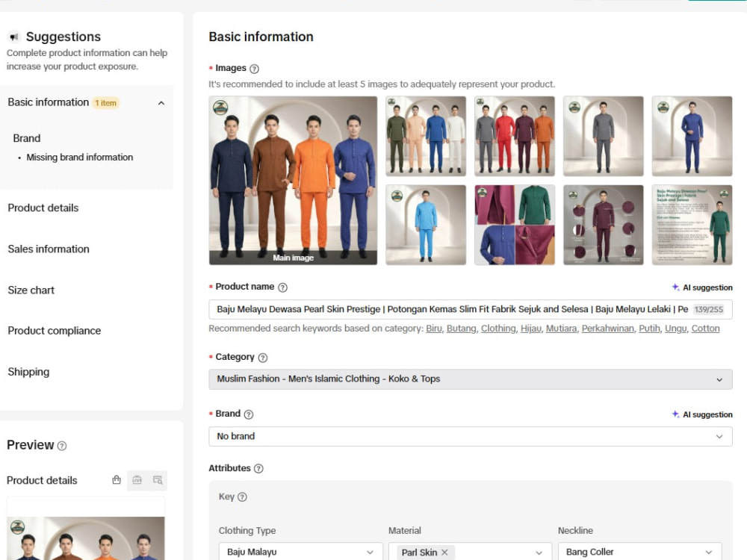Open the Category dropdown

[x=470, y=379]
